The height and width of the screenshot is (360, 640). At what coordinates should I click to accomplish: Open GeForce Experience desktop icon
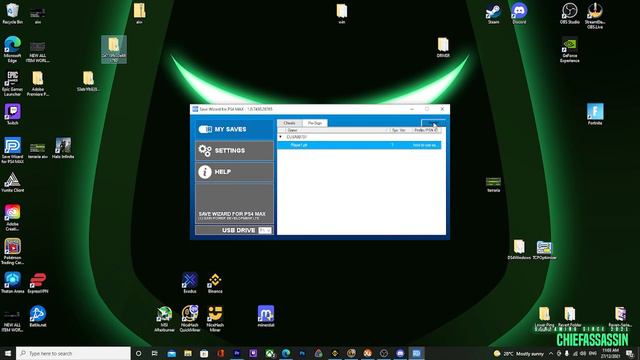570,50
